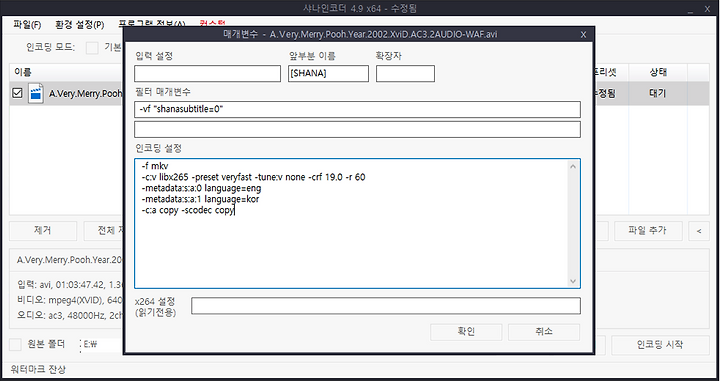Click the 확인 button in the dialog
720x381 pixels.
click(466, 331)
